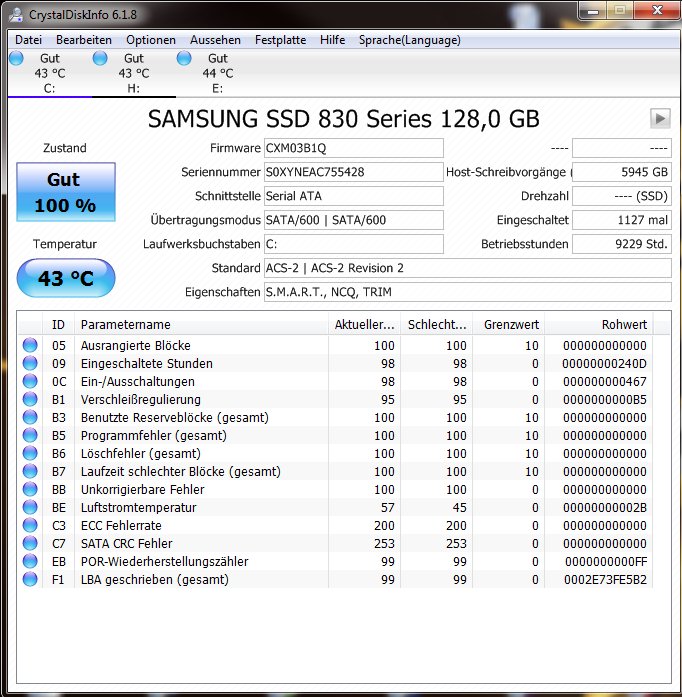Click the Standard field ACS-2 Revision 2
682x697 pixels.
468,268
